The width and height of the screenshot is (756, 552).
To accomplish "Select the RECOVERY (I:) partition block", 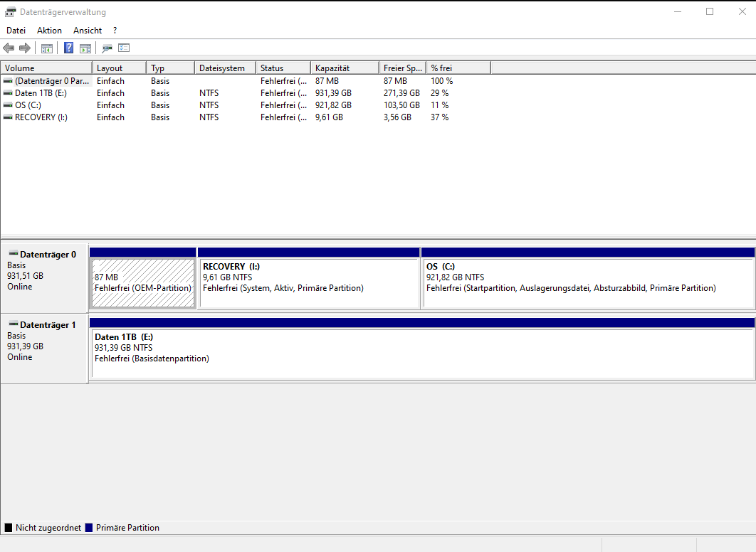I will tap(308, 282).
